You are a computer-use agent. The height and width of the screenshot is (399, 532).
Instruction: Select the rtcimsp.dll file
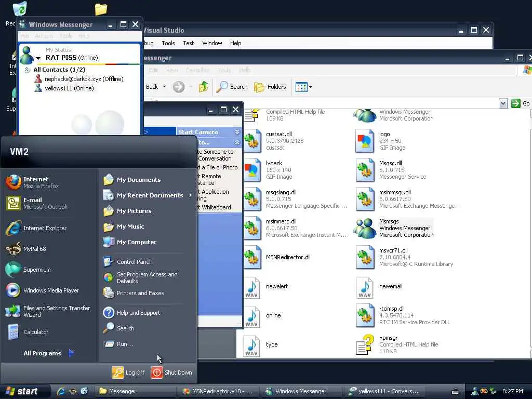[403, 315]
